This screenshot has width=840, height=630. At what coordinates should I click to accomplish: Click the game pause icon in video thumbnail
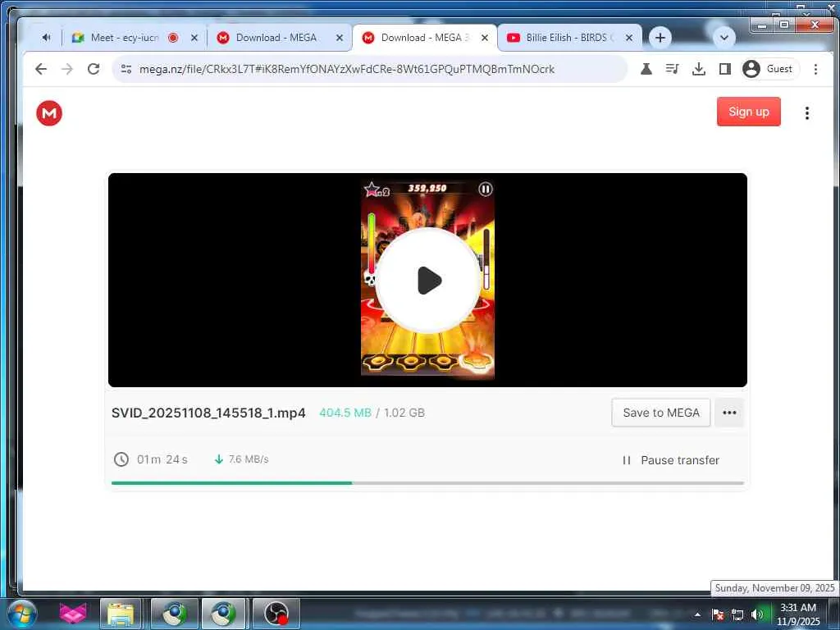coord(486,189)
